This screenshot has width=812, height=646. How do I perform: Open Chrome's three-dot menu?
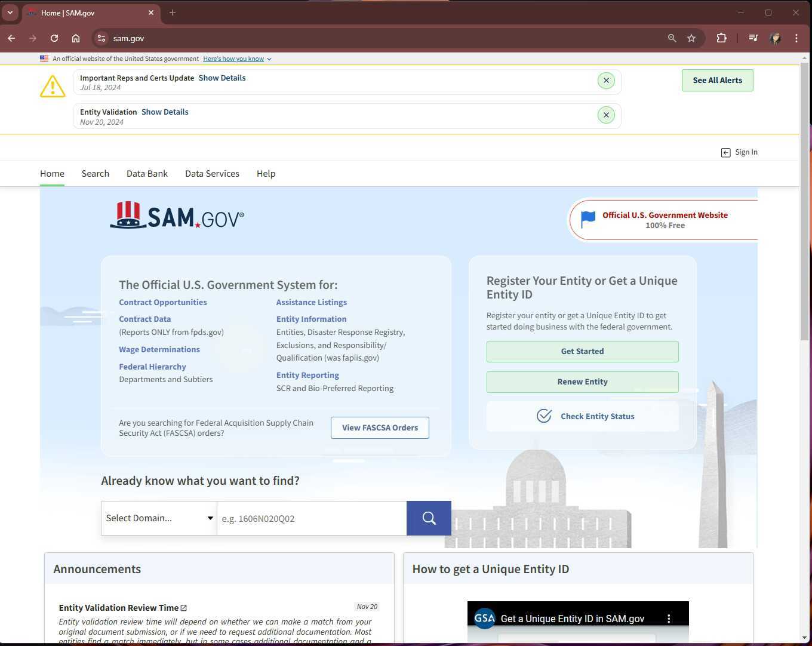[796, 38]
